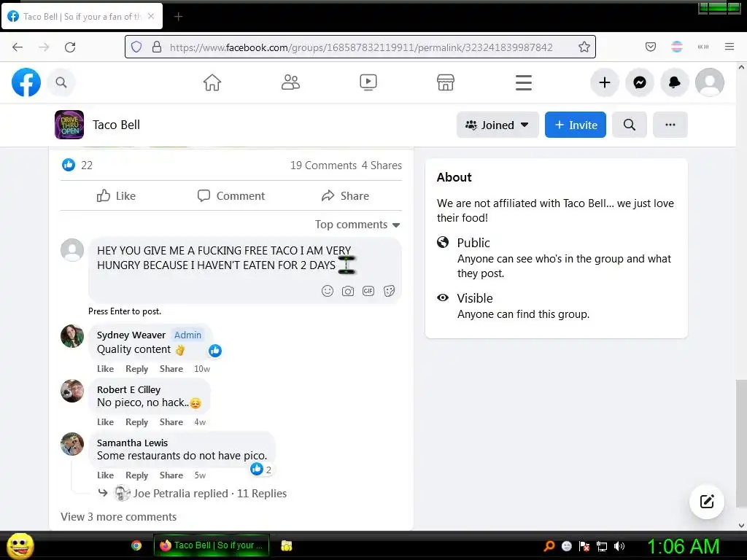Screen dimensions: 747x560
Task: Open the Facebook hamburger menu icon
Action: [x=523, y=82]
